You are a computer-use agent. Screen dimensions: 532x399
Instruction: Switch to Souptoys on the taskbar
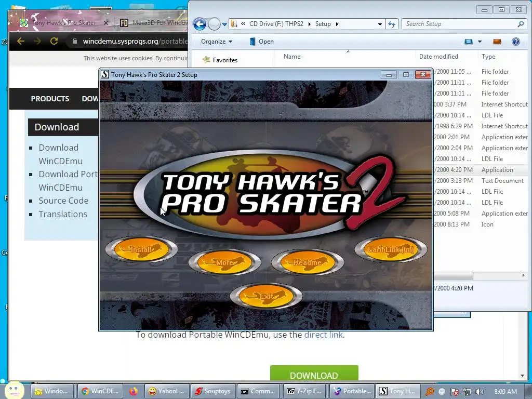[212, 391]
